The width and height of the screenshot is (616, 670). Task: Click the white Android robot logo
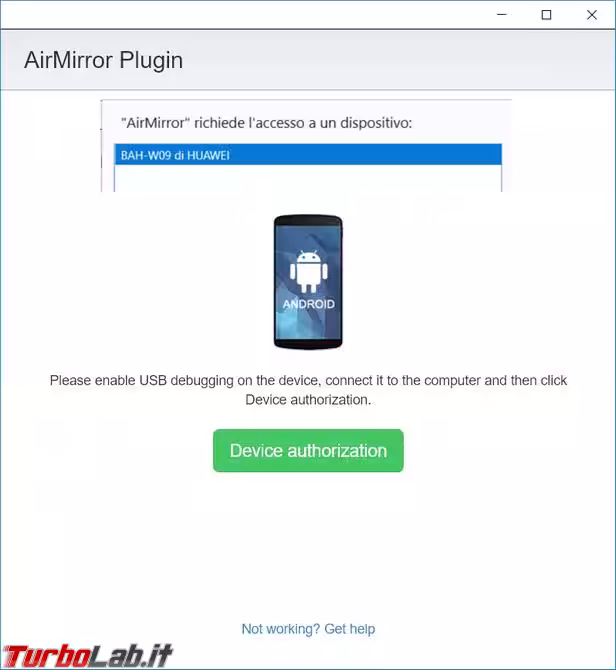308,271
